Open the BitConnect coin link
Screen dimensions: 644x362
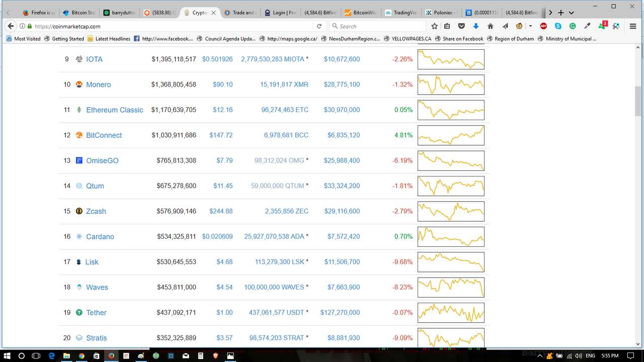coord(104,135)
